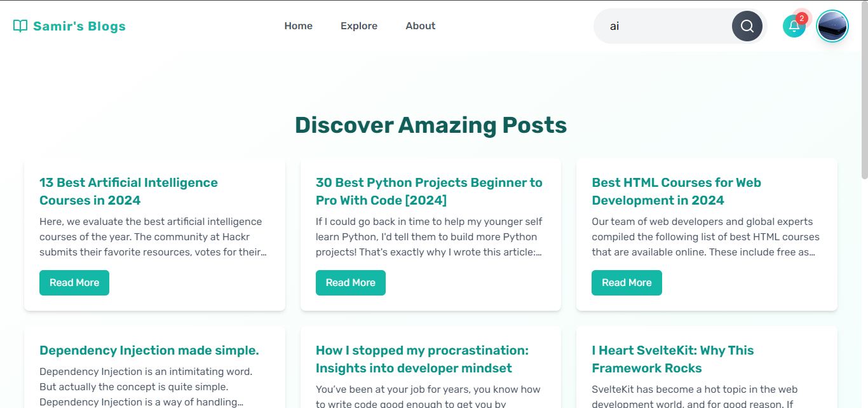Open the Explore navigation link
Image resolution: width=868 pixels, height=408 pixels.
[359, 26]
